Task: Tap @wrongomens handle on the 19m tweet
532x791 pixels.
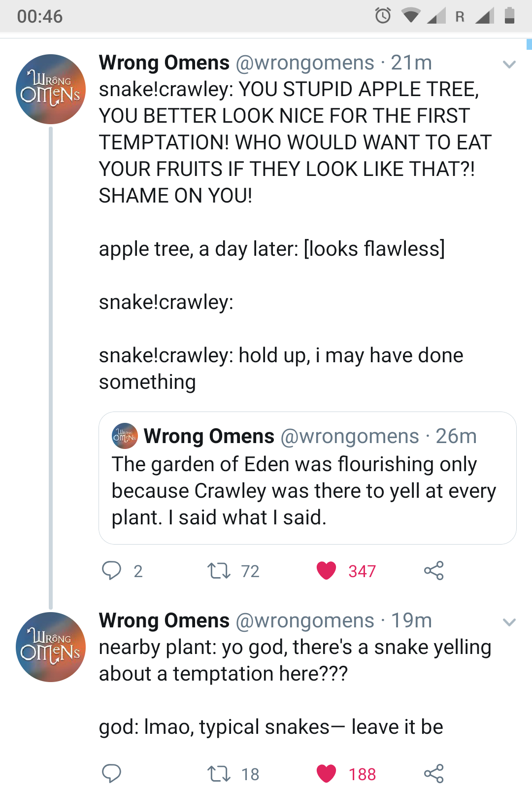Action: pyautogui.click(x=305, y=620)
